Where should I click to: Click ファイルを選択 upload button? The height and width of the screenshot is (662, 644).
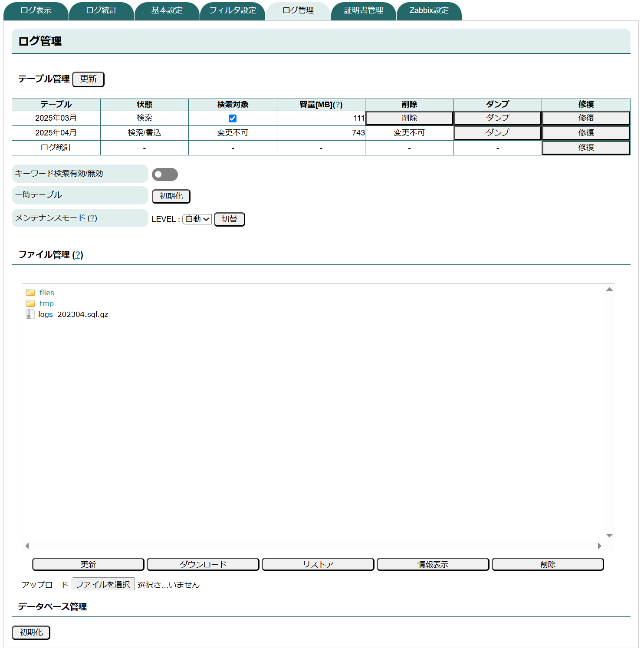pos(103,584)
